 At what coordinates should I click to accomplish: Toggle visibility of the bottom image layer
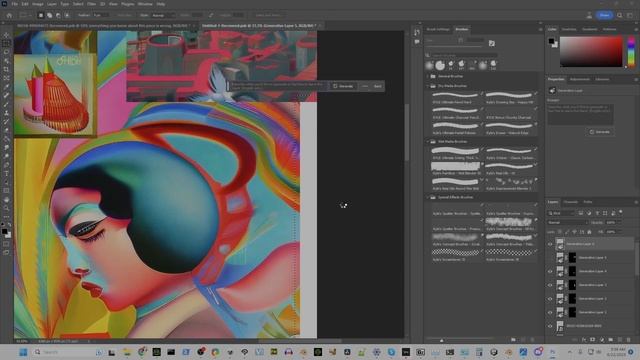550,326
